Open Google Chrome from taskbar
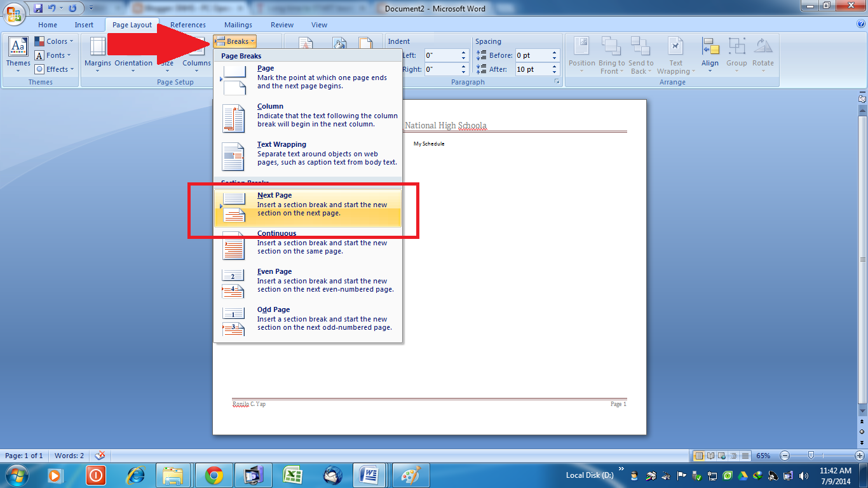Viewport: 868px width, 488px height. coord(214,475)
